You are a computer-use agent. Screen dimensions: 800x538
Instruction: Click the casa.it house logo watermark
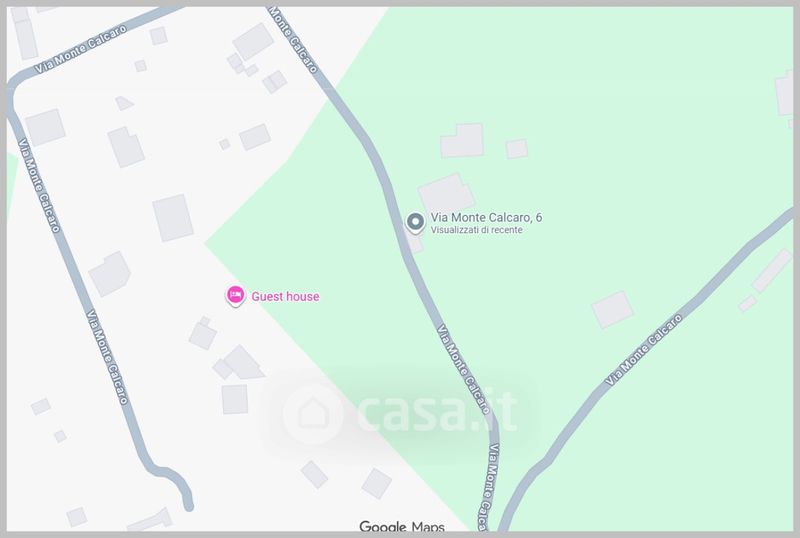click(x=312, y=412)
